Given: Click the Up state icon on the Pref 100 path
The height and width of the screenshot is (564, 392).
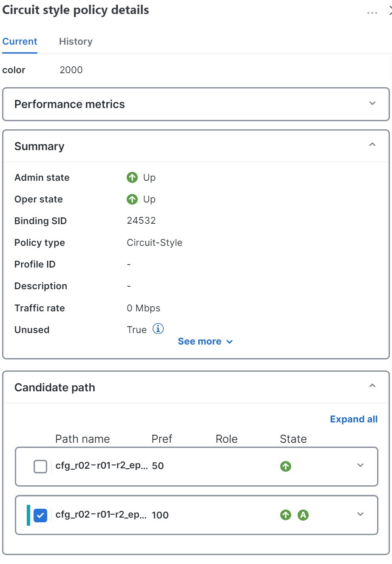Looking at the screenshot, I should (285, 515).
